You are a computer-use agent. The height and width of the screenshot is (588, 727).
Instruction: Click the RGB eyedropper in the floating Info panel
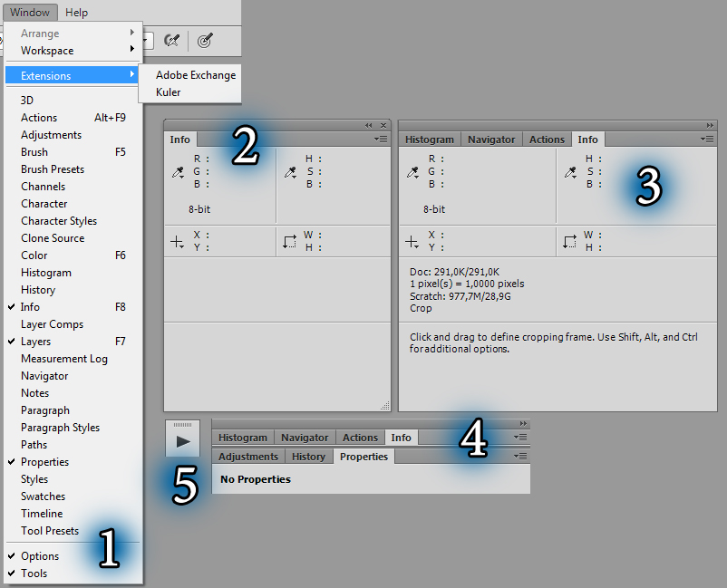[x=178, y=173]
